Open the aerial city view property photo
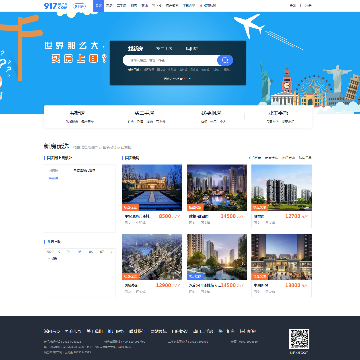 (x=152, y=257)
